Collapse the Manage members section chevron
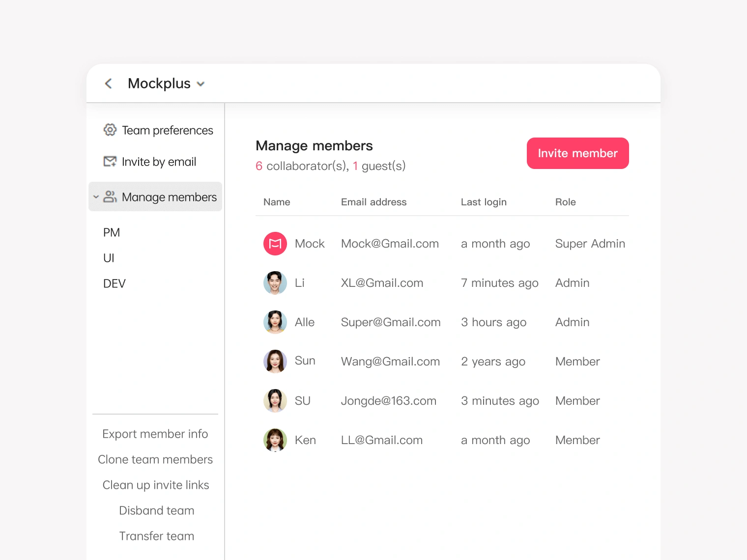 (x=96, y=197)
